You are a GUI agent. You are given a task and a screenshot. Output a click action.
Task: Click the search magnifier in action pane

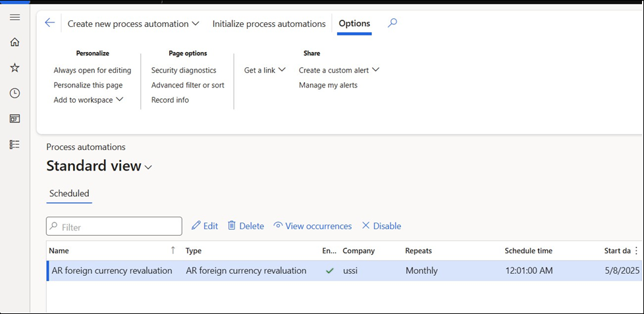pyautogui.click(x=392, y=23)
